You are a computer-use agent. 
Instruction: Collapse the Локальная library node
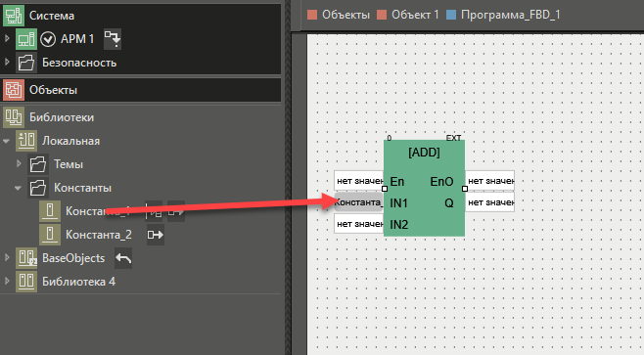(x=6, y=141)
